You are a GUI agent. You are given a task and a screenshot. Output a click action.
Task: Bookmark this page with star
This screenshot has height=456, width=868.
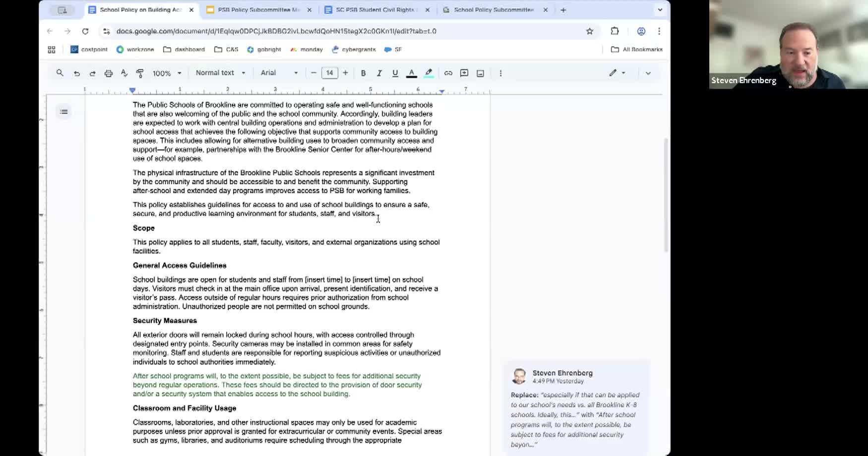[589, 31]
